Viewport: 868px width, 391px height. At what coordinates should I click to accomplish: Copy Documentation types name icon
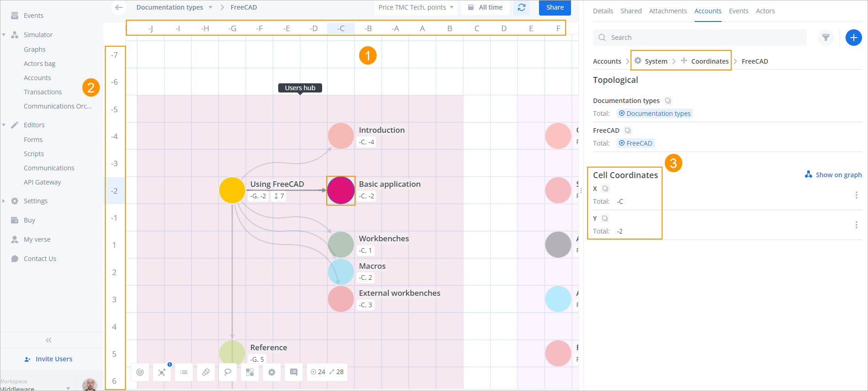point(668,101)
